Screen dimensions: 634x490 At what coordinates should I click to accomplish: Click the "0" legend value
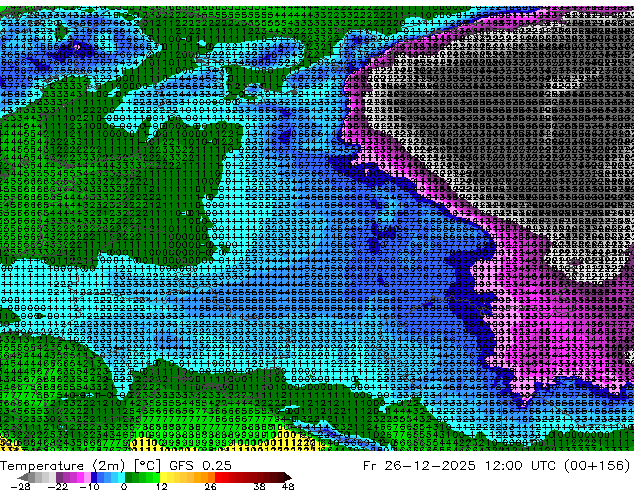[124, 486]
